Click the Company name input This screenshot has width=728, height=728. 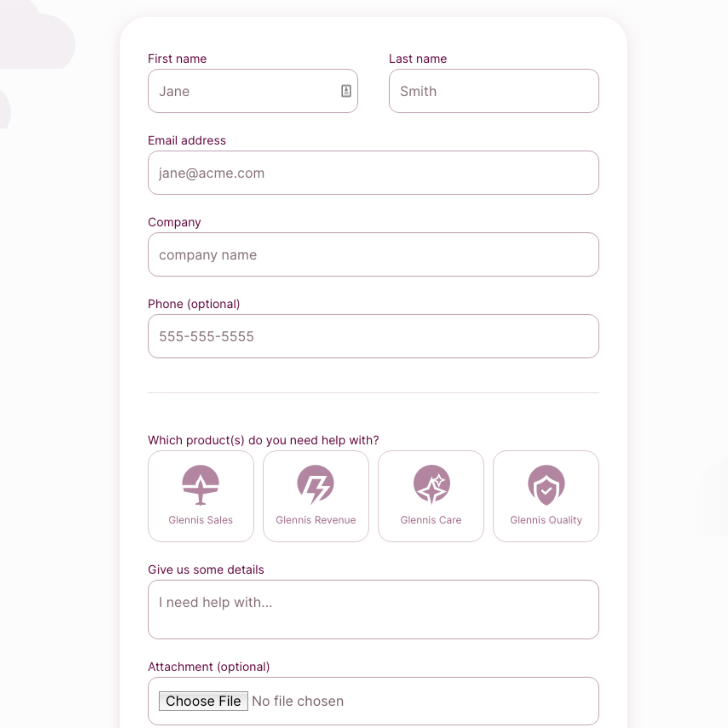(x=373, y=255)
